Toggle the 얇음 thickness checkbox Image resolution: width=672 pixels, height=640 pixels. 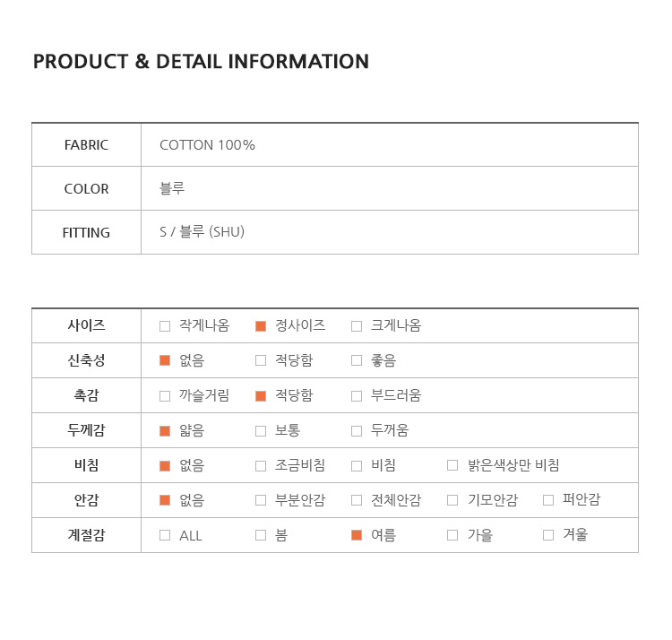point(165,431)
